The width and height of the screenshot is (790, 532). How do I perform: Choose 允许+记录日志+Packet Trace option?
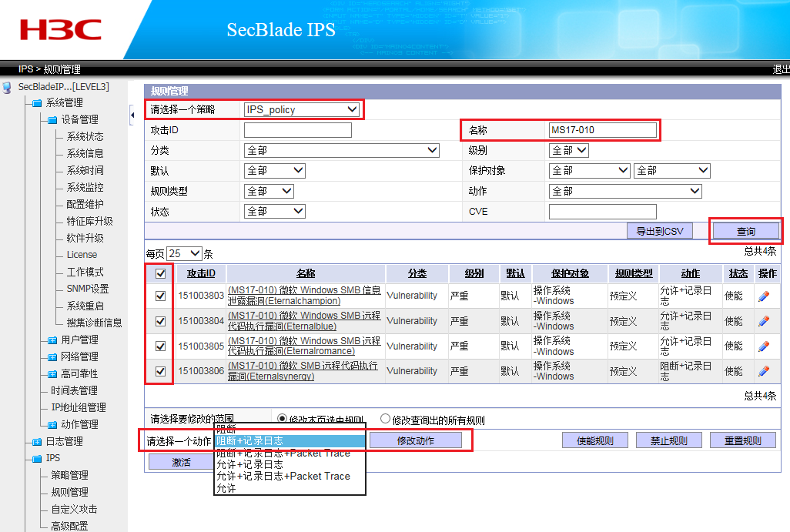click(290, 476)
